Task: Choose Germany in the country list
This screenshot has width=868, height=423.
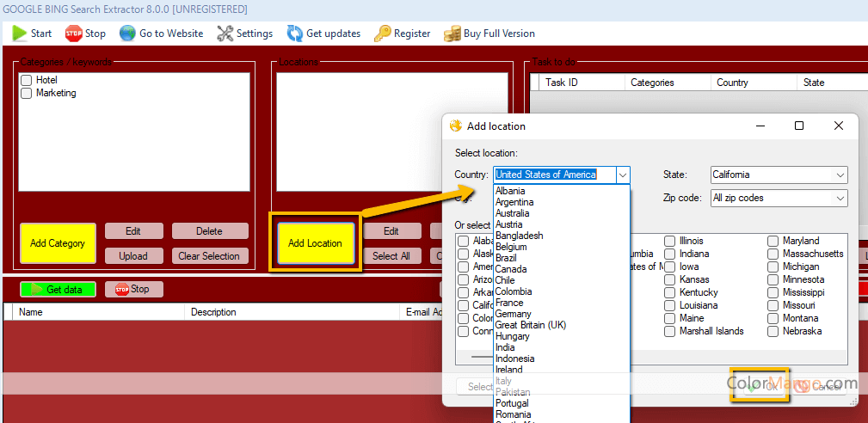Action: [x=513, y=314]
